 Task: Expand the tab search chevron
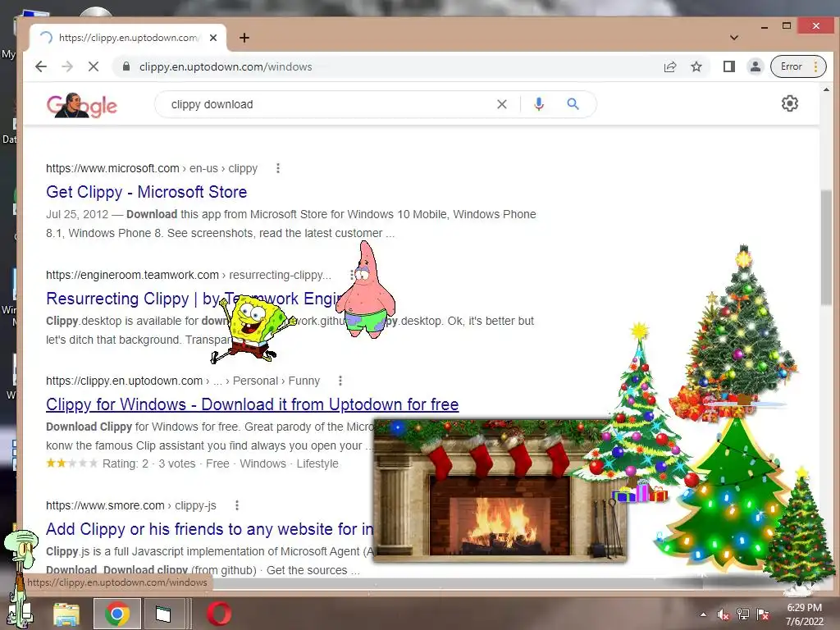(x=734, y=38)
